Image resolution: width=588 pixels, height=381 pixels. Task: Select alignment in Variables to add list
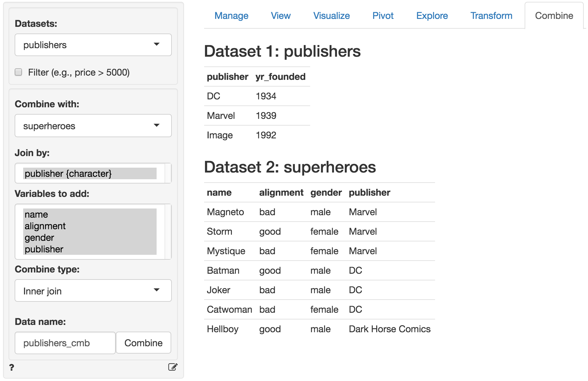[45, 226]
